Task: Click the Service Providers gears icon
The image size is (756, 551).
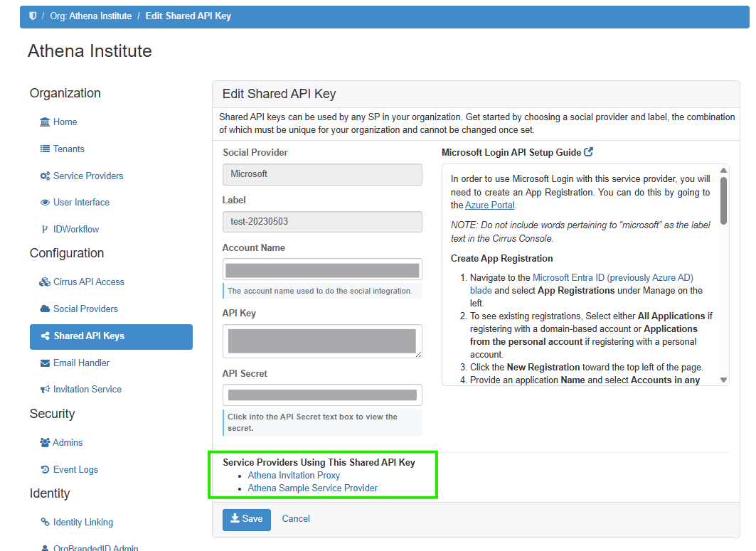Action: tap(46, 176)
